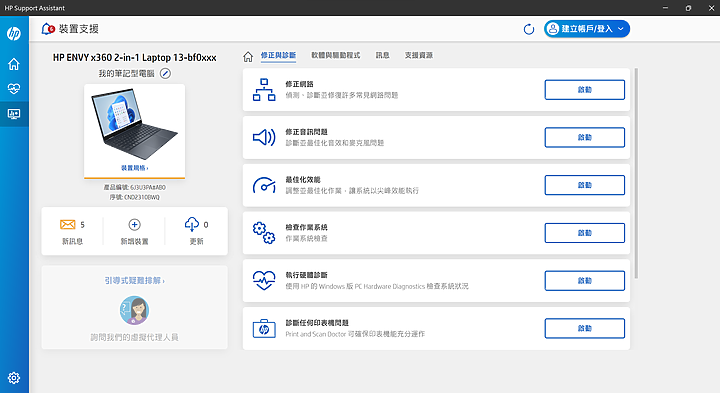Click the HP logo in the sidebar
Viewport: 720px width, 393px height.
coord(14,34)
